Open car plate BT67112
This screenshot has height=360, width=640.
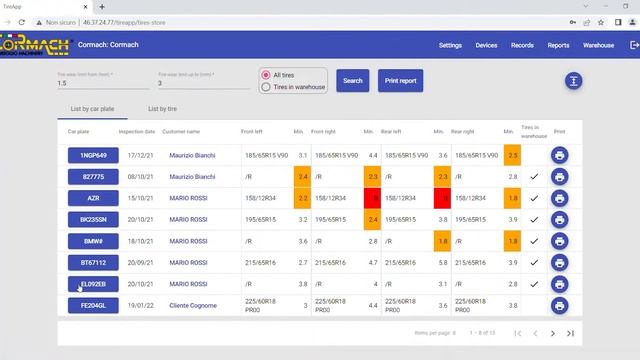tap(93, 262)
